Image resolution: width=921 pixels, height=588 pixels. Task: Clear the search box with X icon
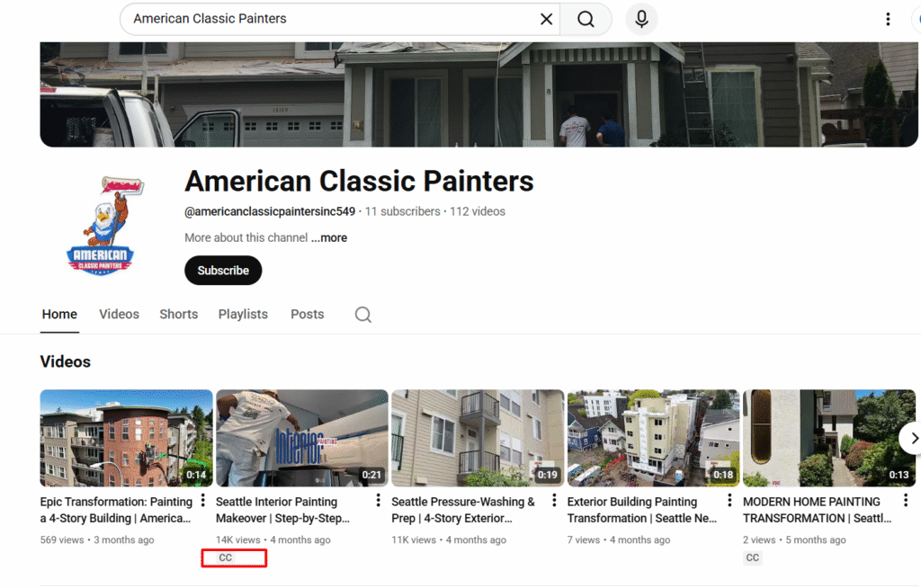(x=546, y=19)
